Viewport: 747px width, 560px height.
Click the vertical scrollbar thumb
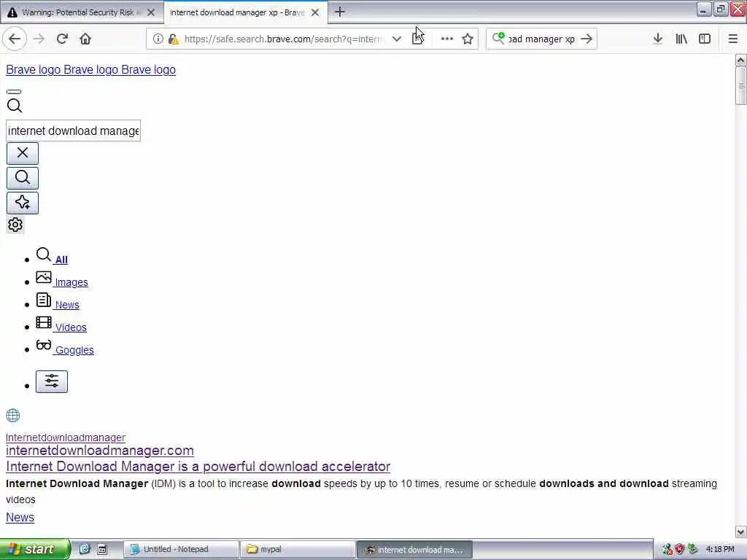[740, 86]
